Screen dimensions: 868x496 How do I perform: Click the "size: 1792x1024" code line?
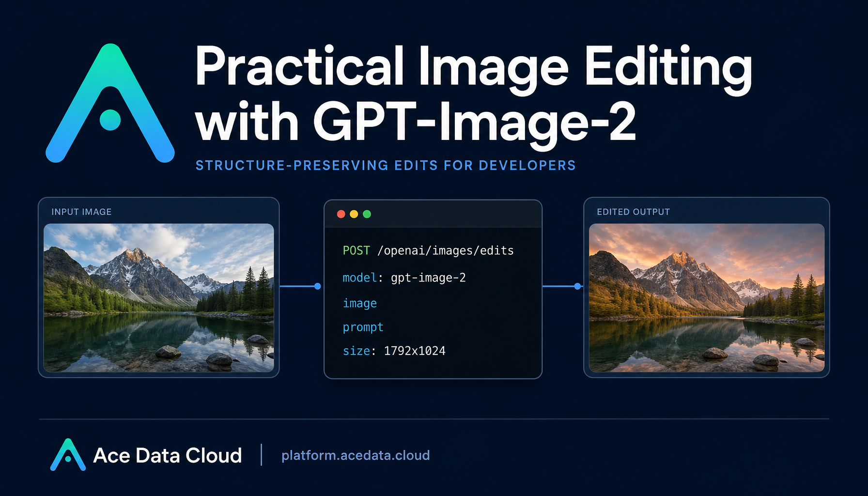point(394,351)
